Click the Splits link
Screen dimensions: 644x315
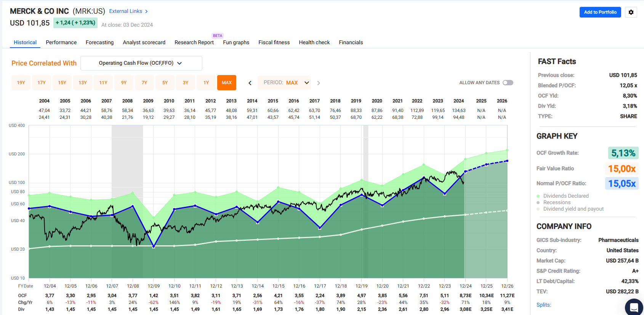coord(543,305)
